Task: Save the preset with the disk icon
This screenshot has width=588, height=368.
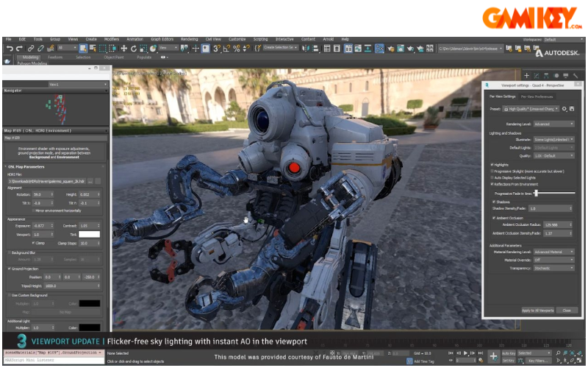Action: point(572,109)
